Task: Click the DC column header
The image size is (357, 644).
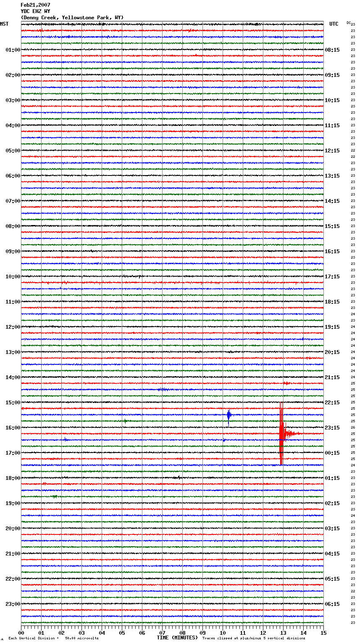Action: click(349, 23)
